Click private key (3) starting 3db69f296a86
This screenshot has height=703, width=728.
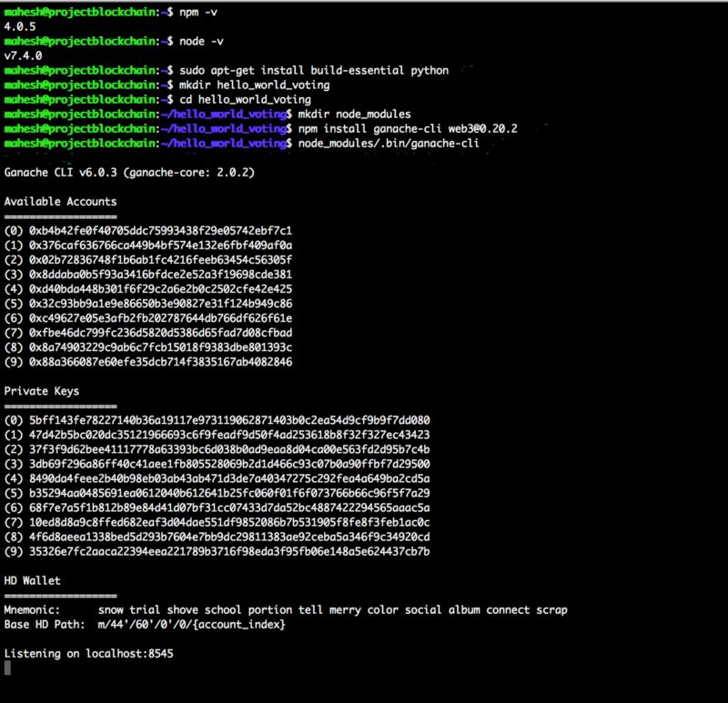(229, 464)
